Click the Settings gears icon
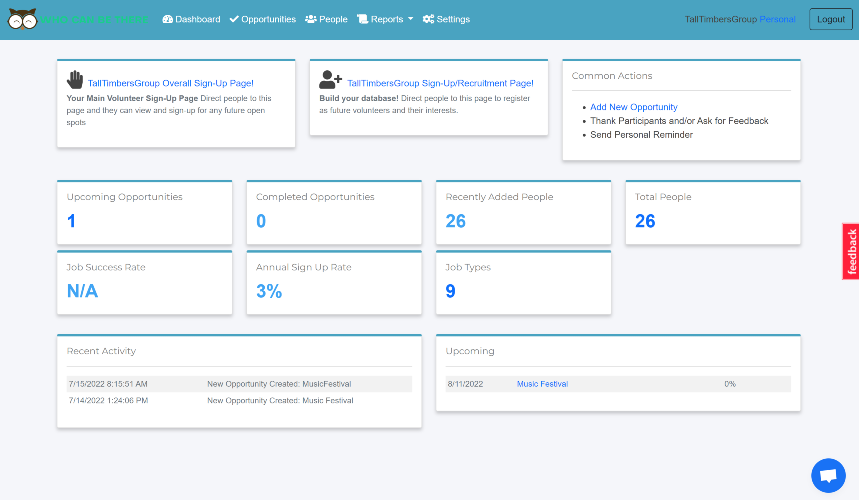This screenshot has width=859, height=500. (428, 19)
